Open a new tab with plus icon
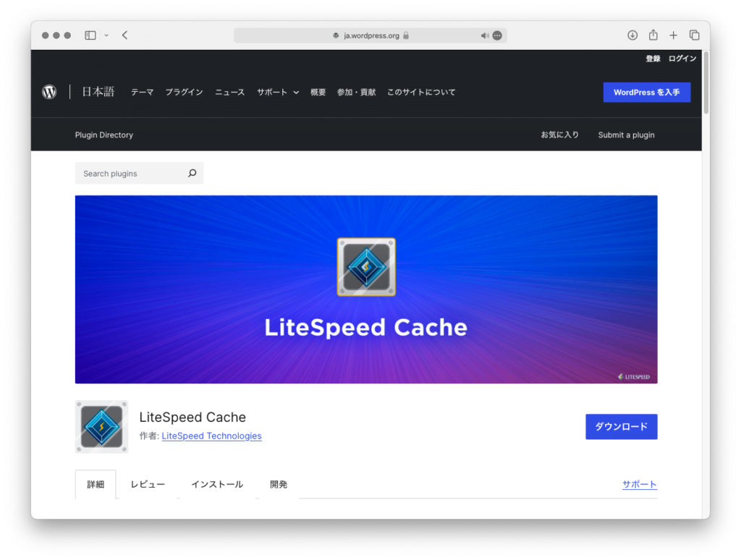 click(673, 35)
